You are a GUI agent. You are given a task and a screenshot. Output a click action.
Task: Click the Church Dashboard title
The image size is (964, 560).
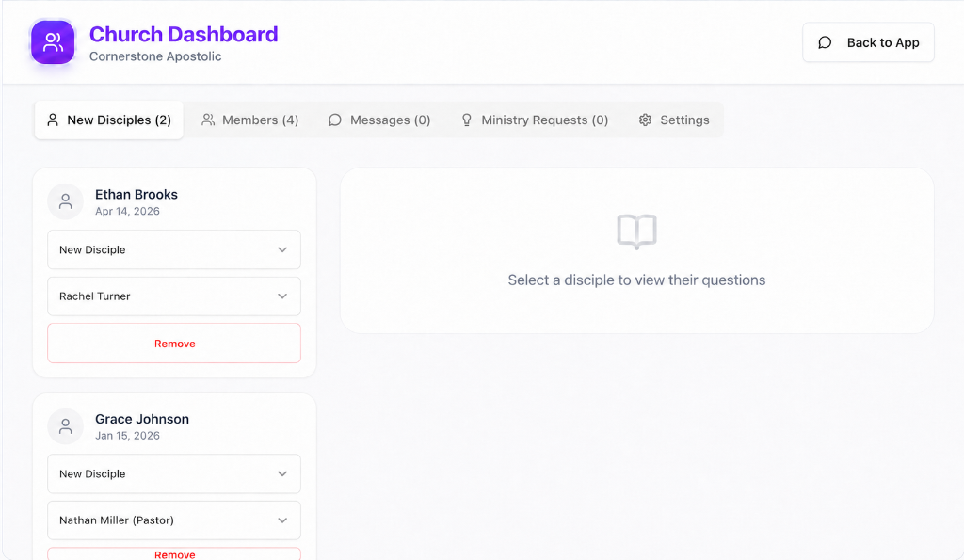pos(184,34)
